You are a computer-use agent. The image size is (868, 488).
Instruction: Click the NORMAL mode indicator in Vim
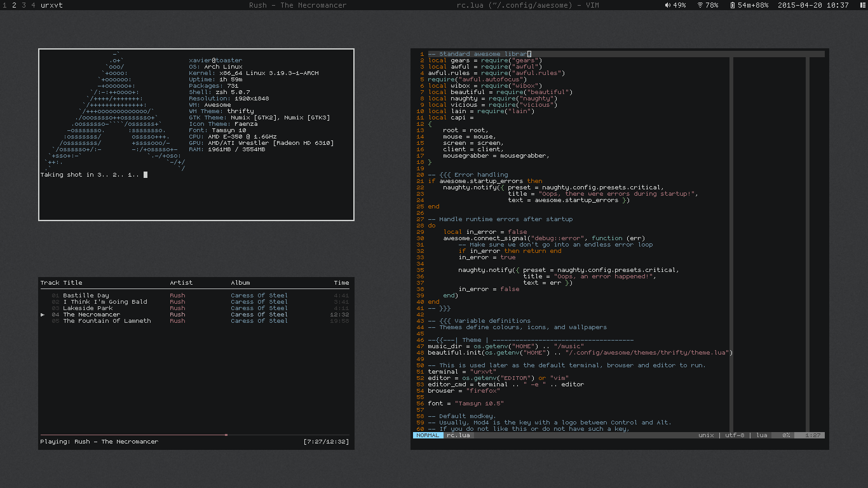[x=428, y=435]
